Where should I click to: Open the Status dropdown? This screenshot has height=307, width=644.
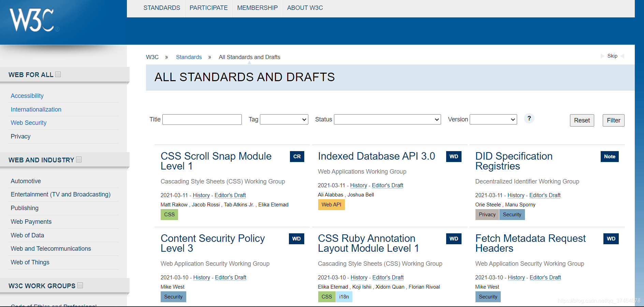coord(387,119)
